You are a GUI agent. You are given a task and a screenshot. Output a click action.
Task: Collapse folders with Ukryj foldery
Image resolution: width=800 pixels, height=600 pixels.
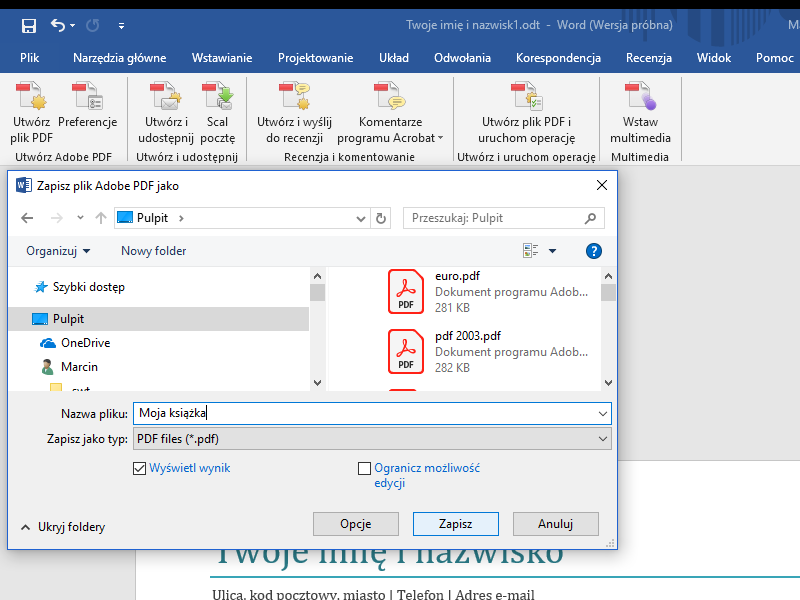[63, 527]
